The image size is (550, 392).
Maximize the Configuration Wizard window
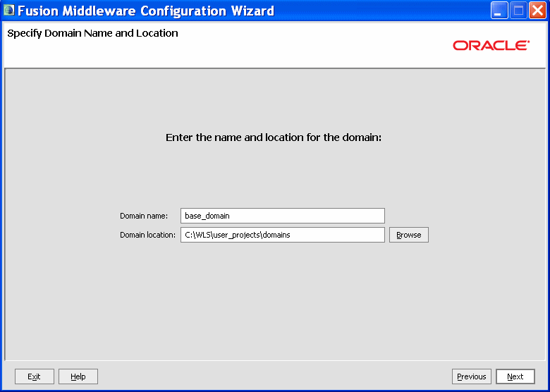(x=518, y=11)
